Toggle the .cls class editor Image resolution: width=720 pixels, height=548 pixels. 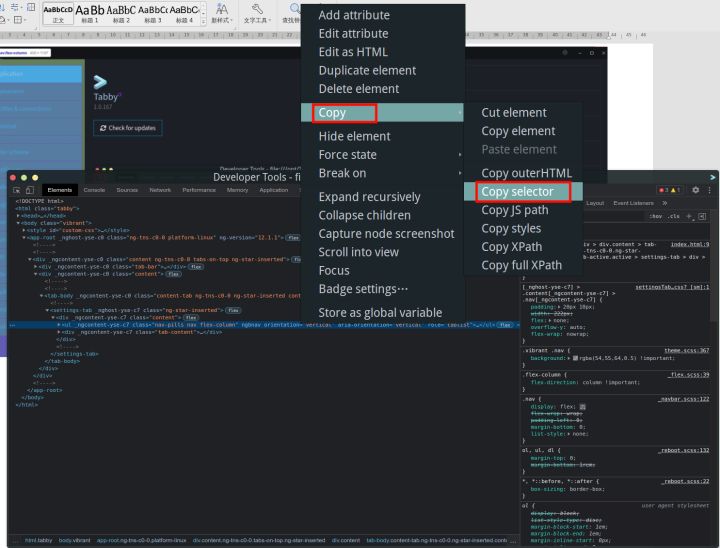[x=674, y=216]
